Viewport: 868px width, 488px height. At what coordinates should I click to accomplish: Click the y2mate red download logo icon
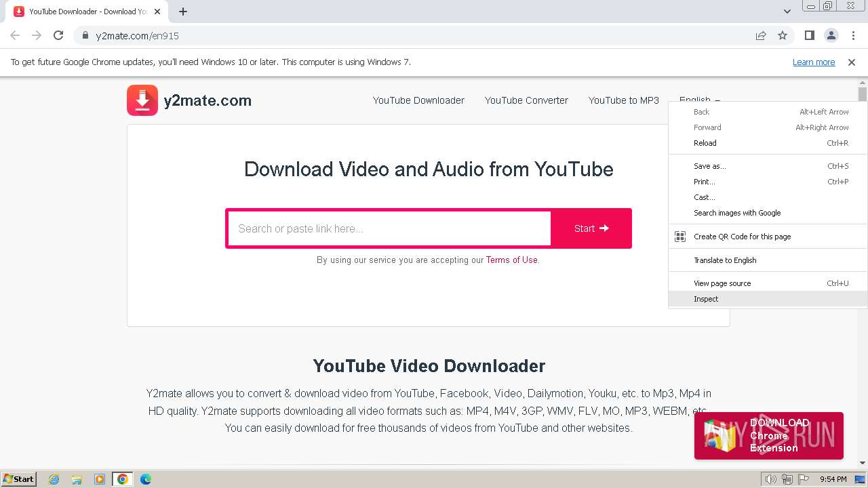tap(142, 100)
